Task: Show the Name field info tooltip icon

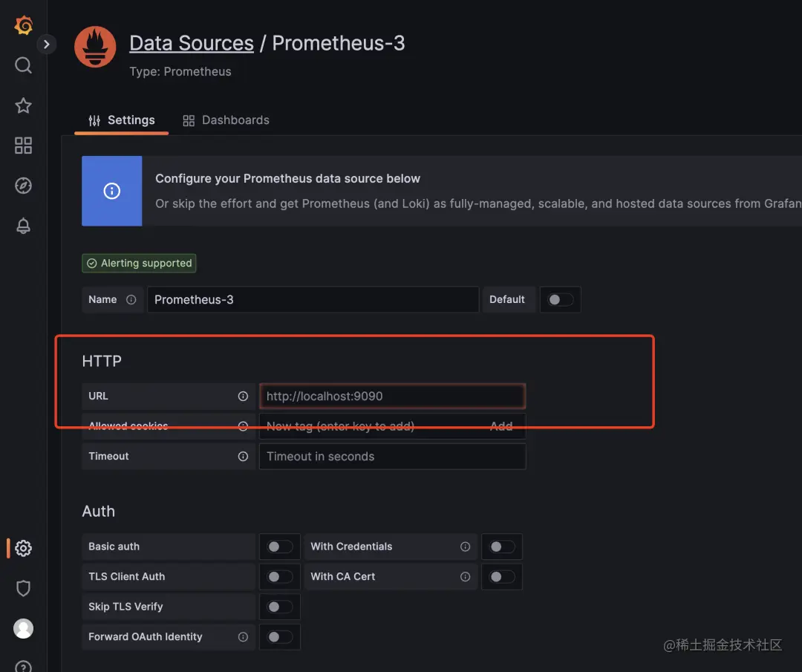Action: pos(131,300)
